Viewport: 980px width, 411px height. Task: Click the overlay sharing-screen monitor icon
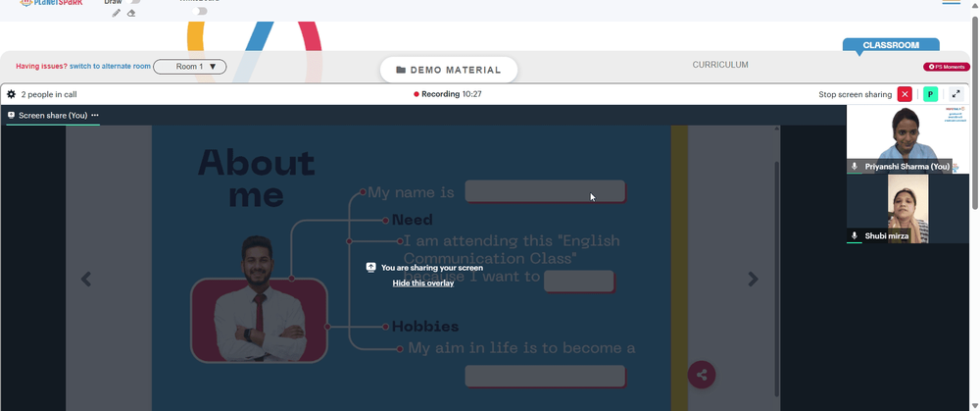pyautogui.click(x=370, y=267)
